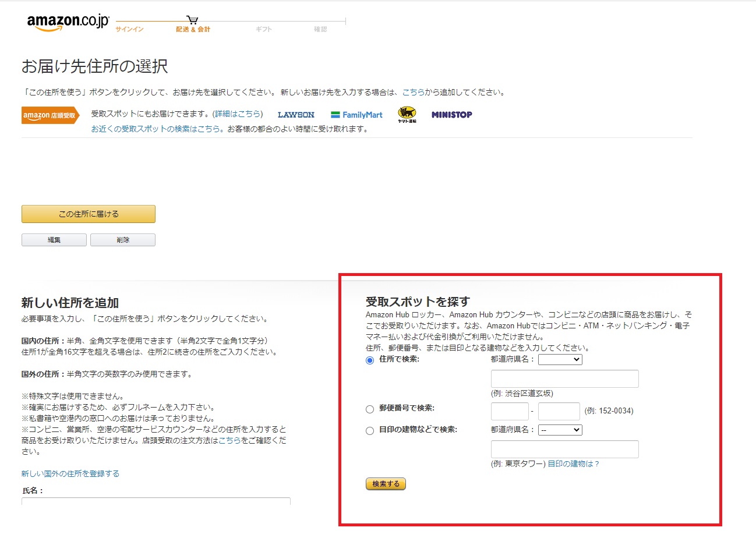
Task: Click the 国内の住所 label text
Action: tap(44, 341)
